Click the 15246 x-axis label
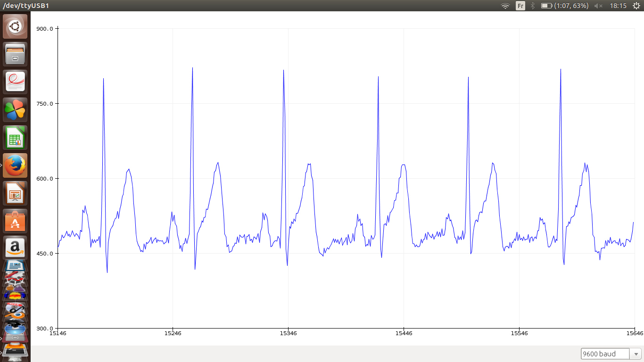 173,333
